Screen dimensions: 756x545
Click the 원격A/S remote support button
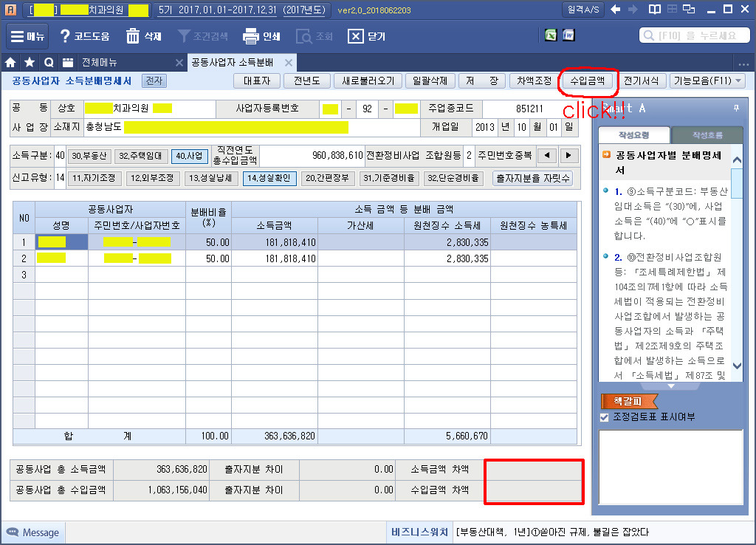[583, 10]
